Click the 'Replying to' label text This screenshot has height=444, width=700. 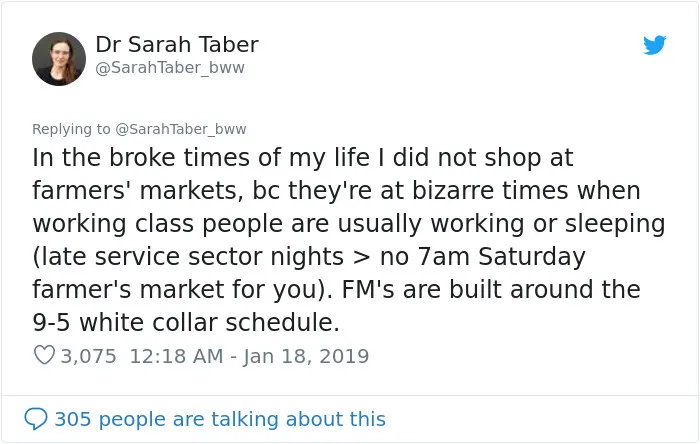71,129
